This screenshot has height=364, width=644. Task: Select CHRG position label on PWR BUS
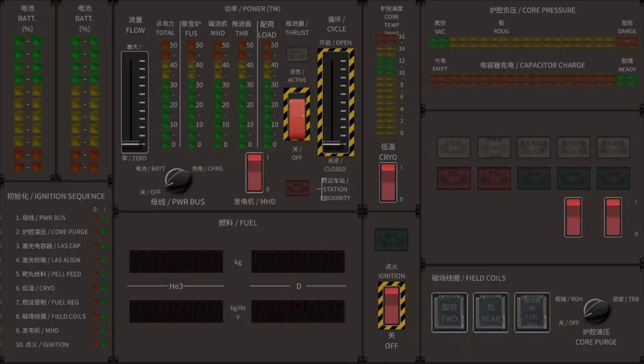(x=207, y=169)
